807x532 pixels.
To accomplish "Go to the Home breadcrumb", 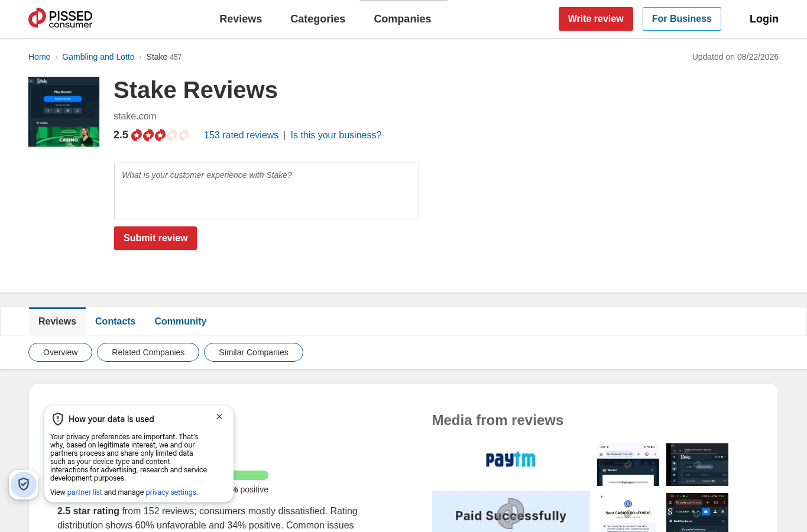I will 39,57.
